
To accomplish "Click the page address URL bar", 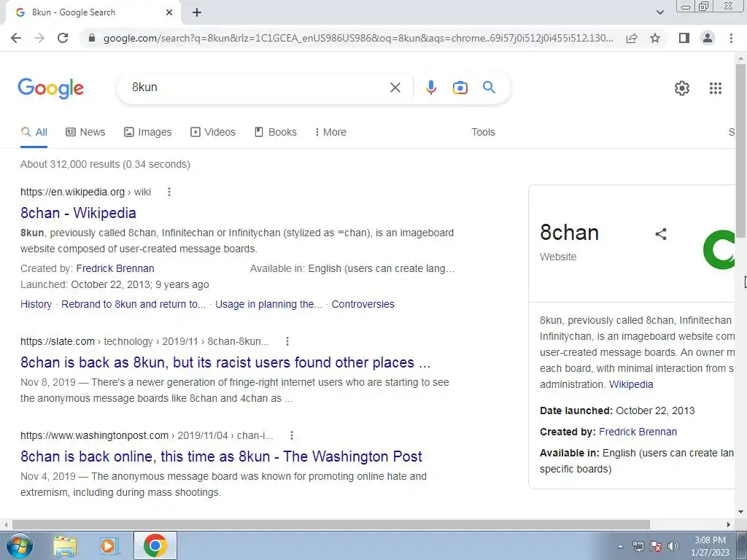I will click(357, 38).
